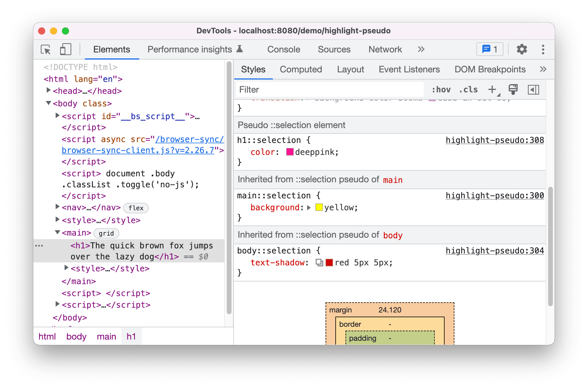588x389 pixels.
Task: Toggle device toolbar icon
Action: point(64,49)
